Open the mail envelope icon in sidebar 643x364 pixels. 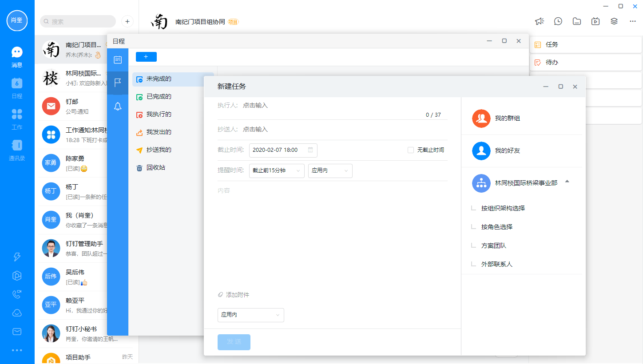[x=17, y=331]
